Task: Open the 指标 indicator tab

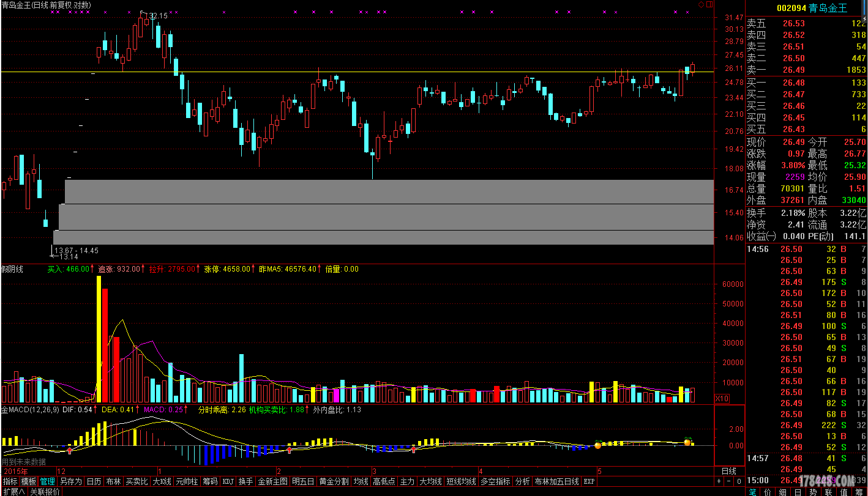Action: click(10, 481)
